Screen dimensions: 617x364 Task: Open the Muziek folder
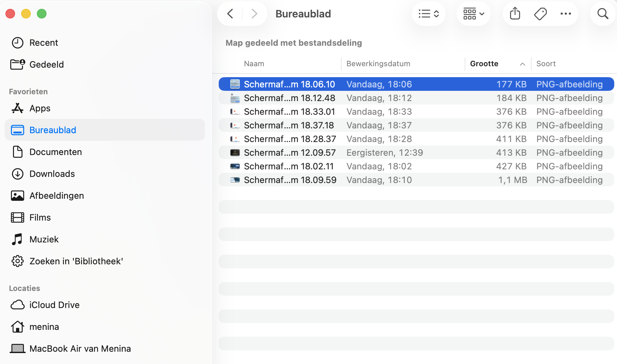click(44, 239)
